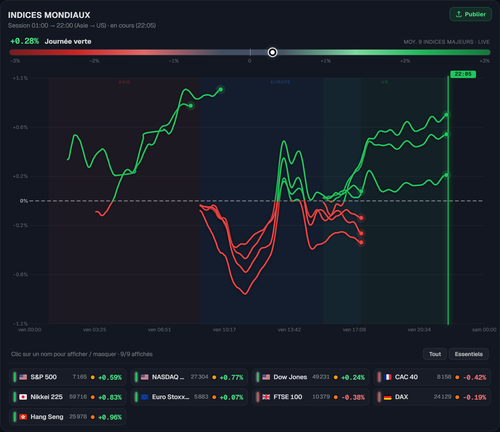Click the +0.59% value on S&P 500

(x=110, y=378)
